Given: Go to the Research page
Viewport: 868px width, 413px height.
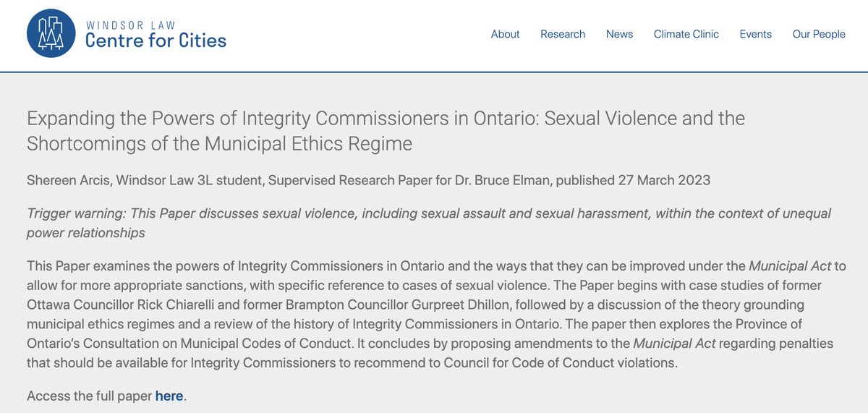Looking at the screenshot, I should [x=563, y=34].
